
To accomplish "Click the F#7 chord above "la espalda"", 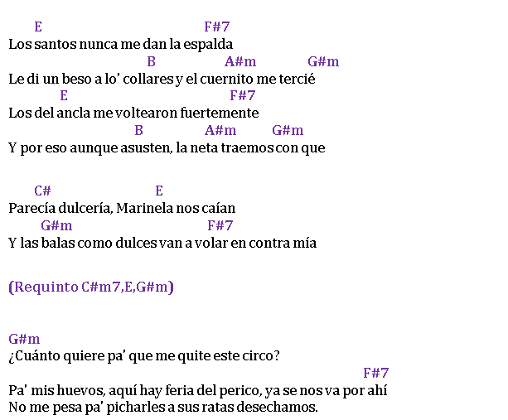I will click(217, 27).
